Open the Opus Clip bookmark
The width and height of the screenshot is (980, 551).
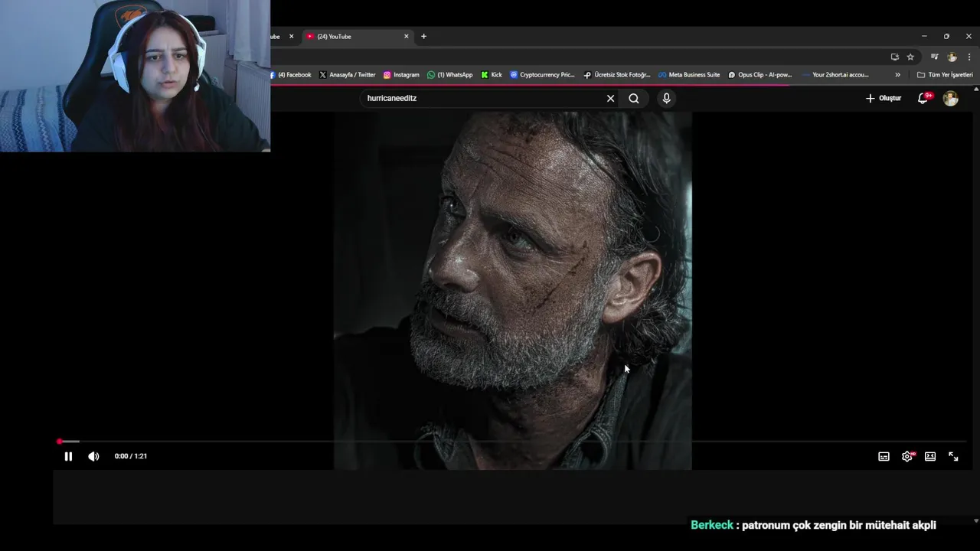[759, 75]
